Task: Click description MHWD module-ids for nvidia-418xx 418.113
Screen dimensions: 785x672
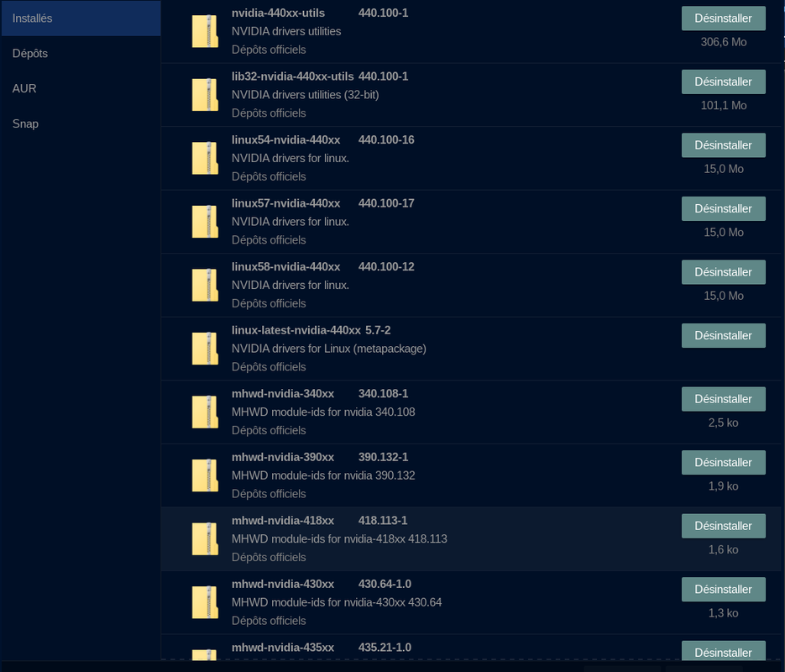Action: [x=339, y=538]
